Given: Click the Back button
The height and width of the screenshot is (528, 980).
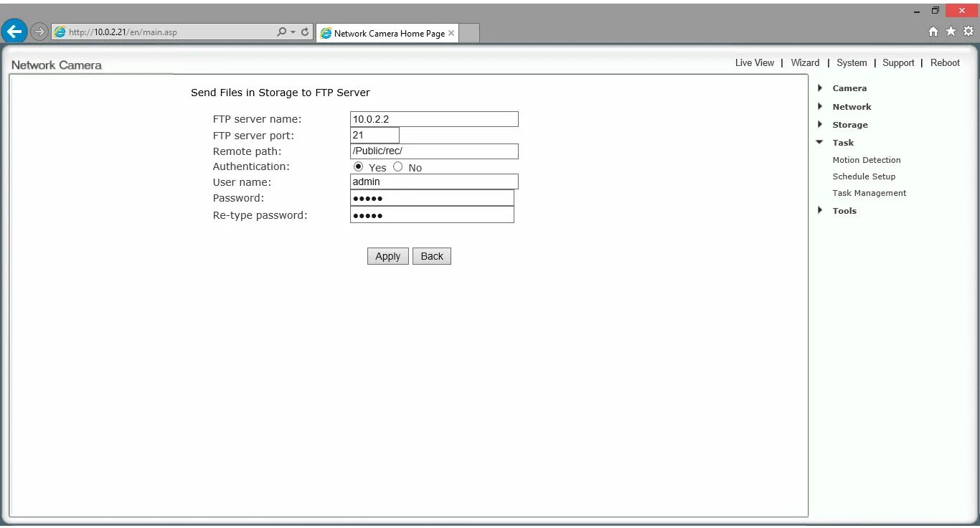Looking at the screenshot, I should [x=432, y=256].
